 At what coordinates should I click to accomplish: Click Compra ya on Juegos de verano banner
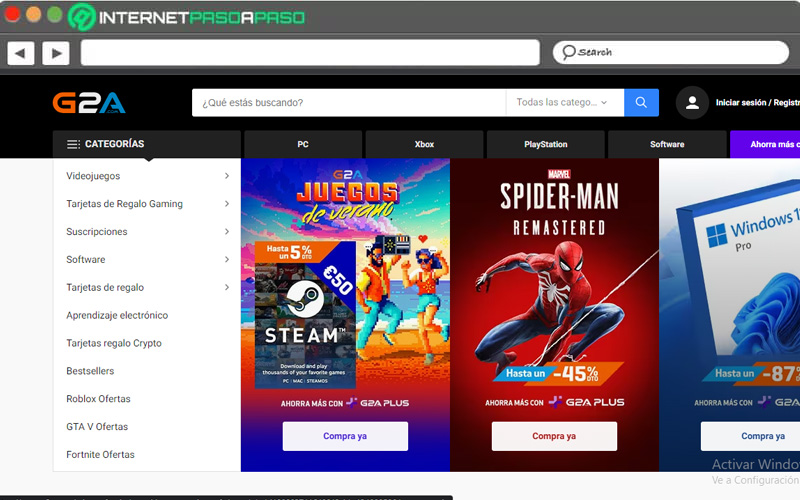[345, 436]
